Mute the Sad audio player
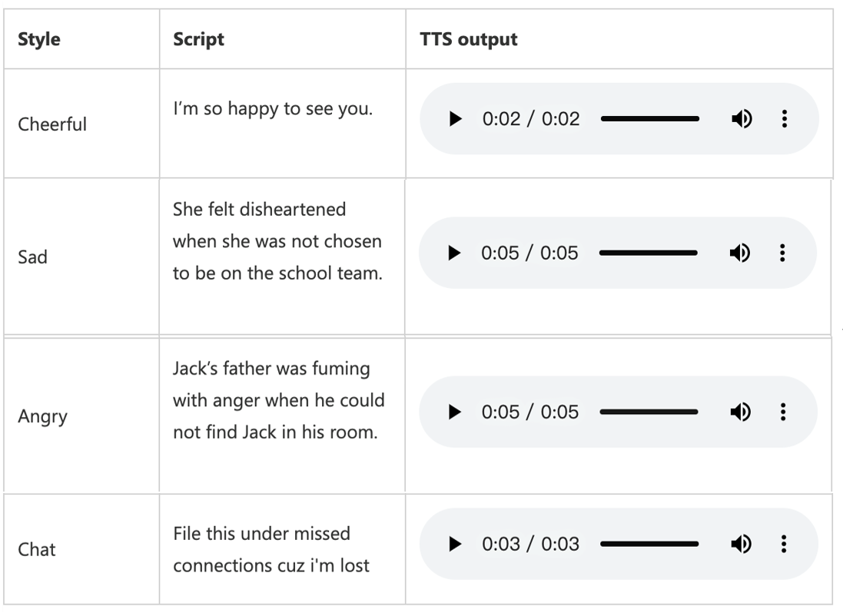Viewport: 843px width, 616px height. point(740,253)
